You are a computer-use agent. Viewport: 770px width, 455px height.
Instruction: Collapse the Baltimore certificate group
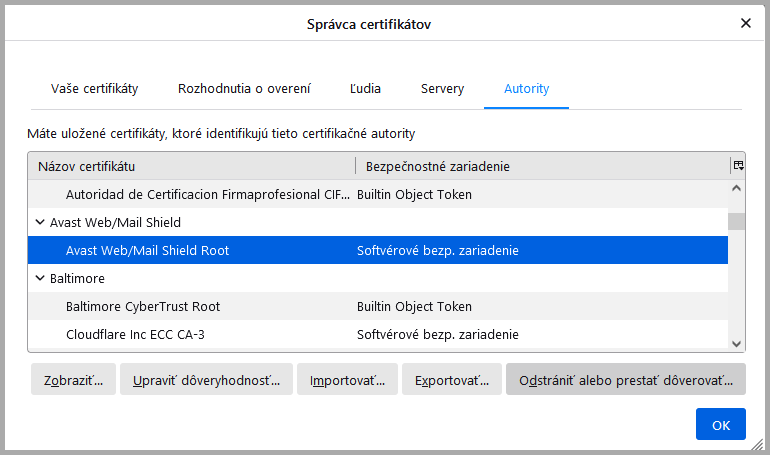click(40, 278)
